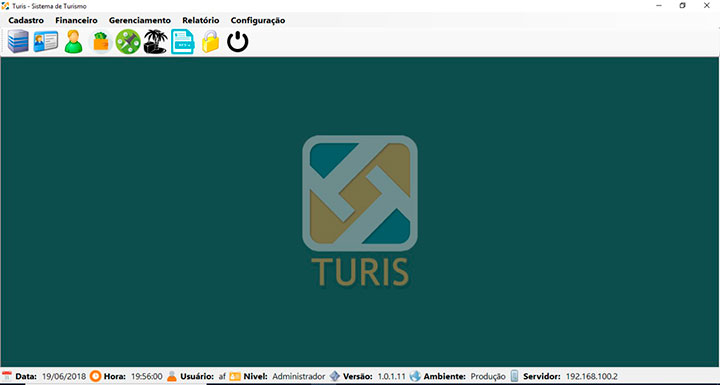Click the globe icon beside Ambiente
Screen dimensions: 720x385
click(415, 376)
